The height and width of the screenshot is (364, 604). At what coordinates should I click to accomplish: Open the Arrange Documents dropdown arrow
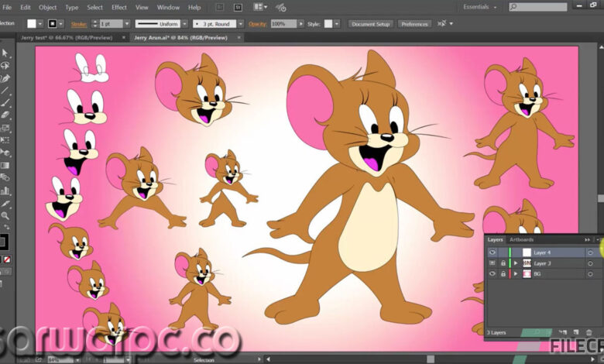tap(266, 7)
